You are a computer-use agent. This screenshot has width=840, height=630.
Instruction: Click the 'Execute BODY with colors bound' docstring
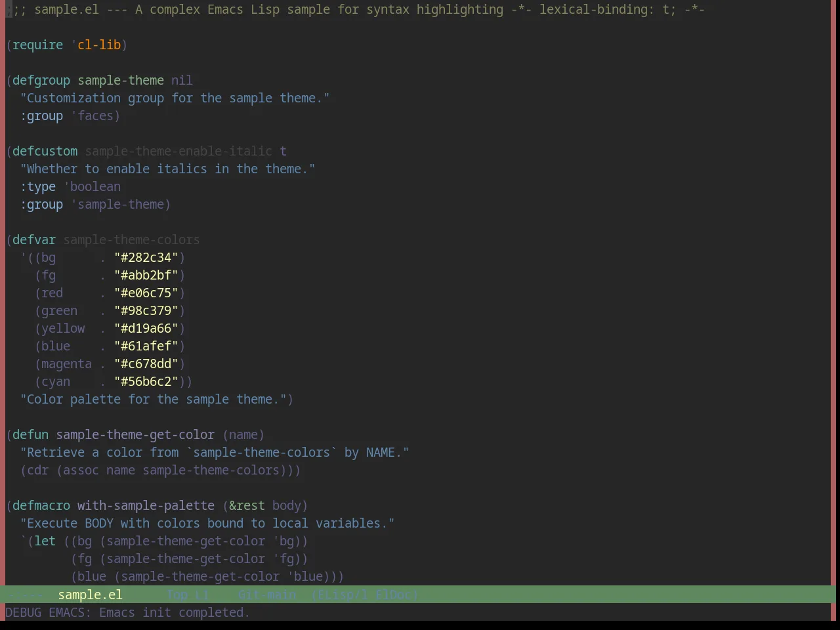coord(207,523)
